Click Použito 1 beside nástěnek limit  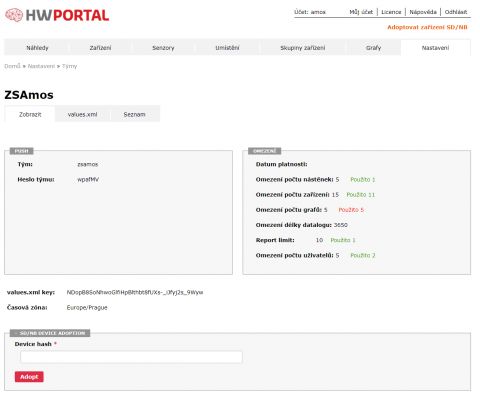363,179
